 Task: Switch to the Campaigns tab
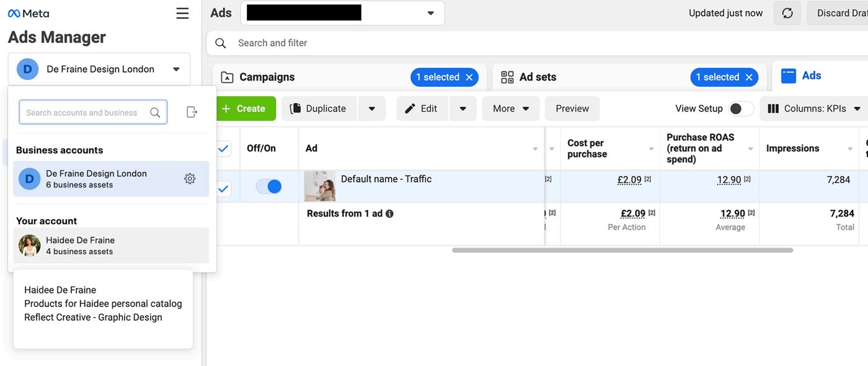pyautogui.click(x=267, y=77)
